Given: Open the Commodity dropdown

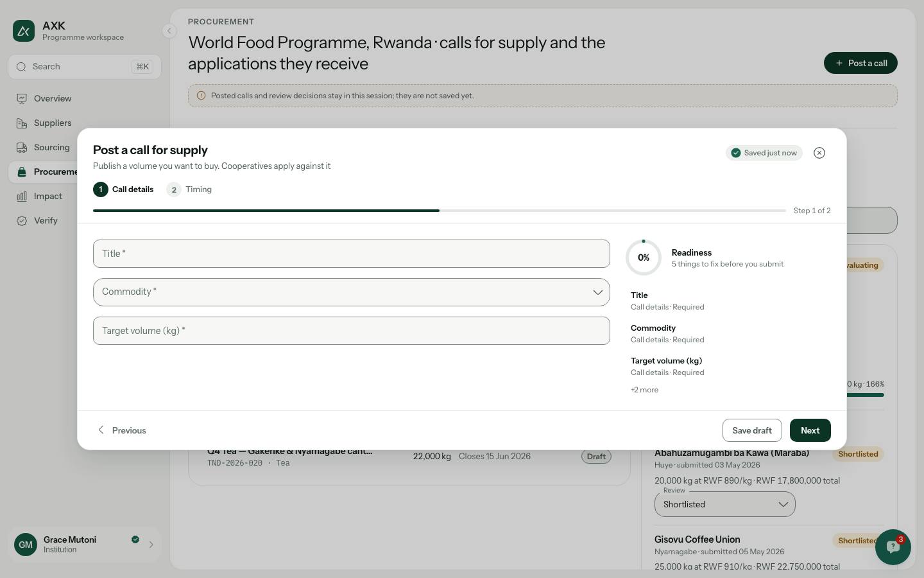Looking at the screenshot, I should [352, 292].
